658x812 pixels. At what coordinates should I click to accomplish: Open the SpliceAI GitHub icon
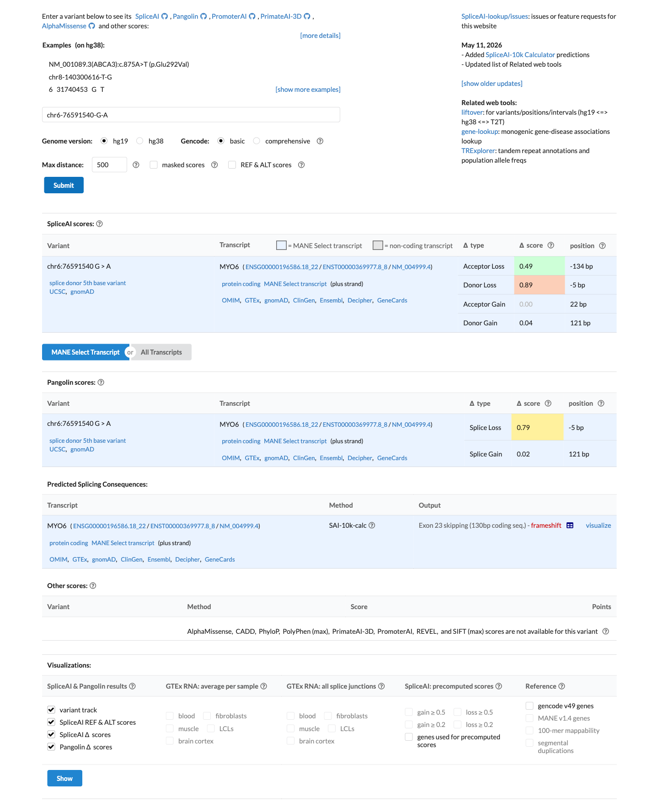pyautogui.click(x=165, y=16)
